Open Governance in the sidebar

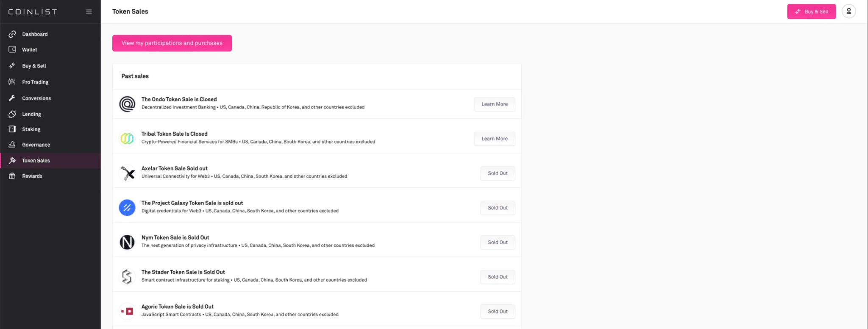point(36,145)
